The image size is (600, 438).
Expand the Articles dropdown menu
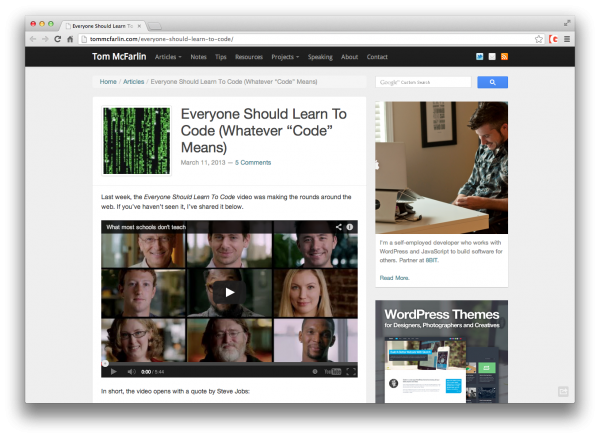click(168, 57)
